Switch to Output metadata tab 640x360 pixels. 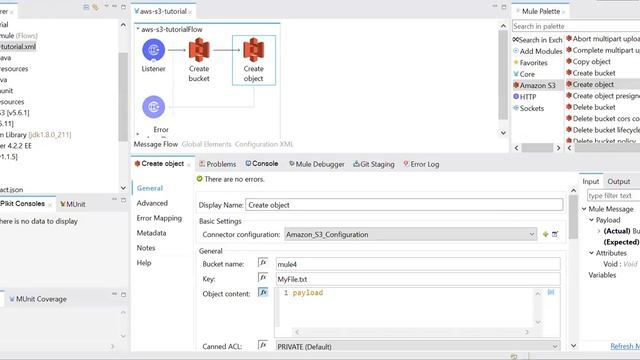coord(618,182)
